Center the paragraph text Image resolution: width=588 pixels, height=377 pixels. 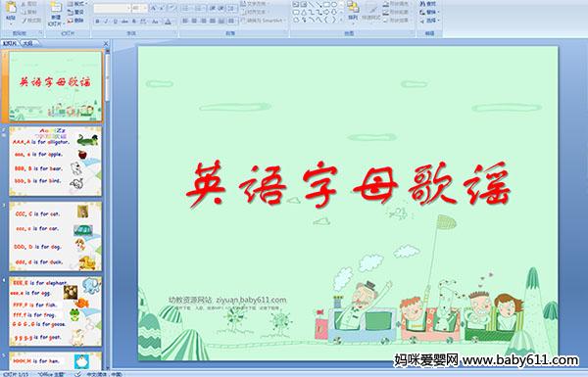194,21
